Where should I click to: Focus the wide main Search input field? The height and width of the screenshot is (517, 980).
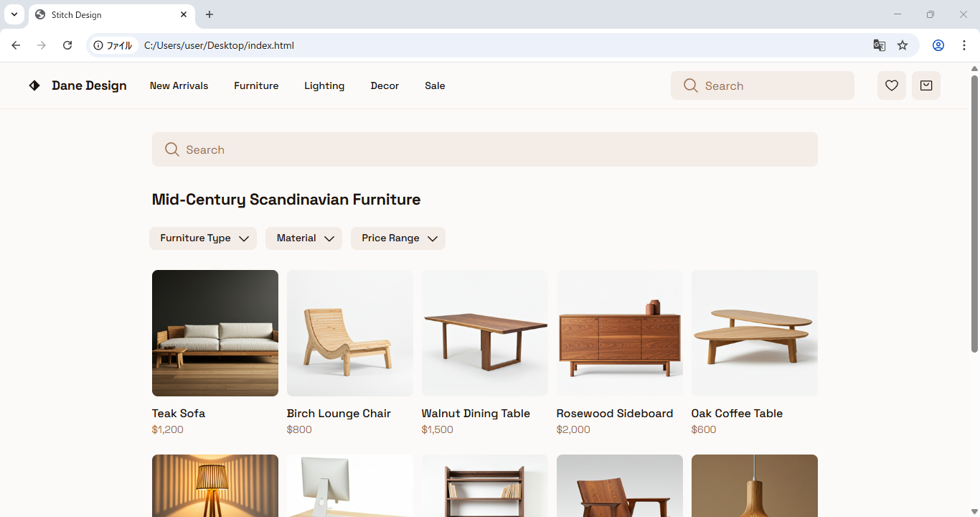(485, 149)
